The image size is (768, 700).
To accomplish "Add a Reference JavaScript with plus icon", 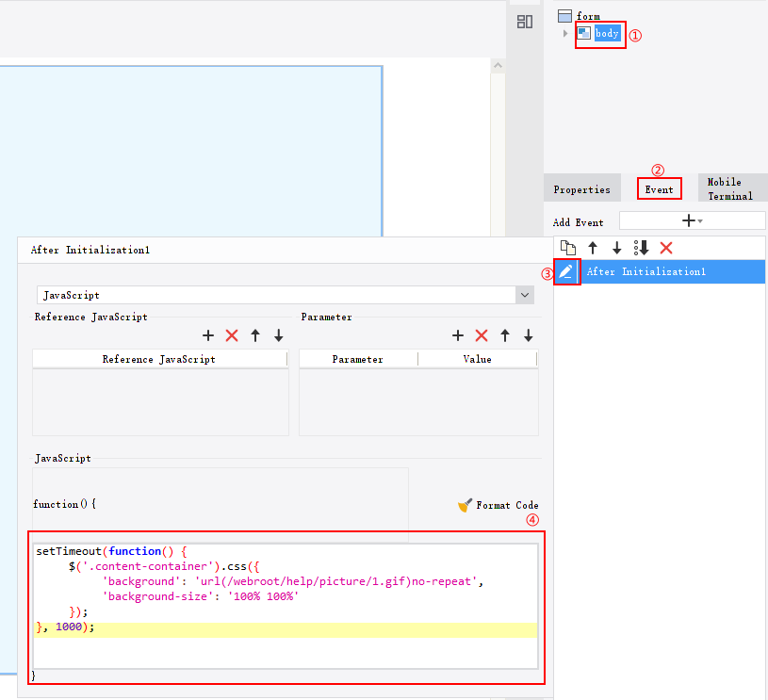I will click(x=208, y=335).
